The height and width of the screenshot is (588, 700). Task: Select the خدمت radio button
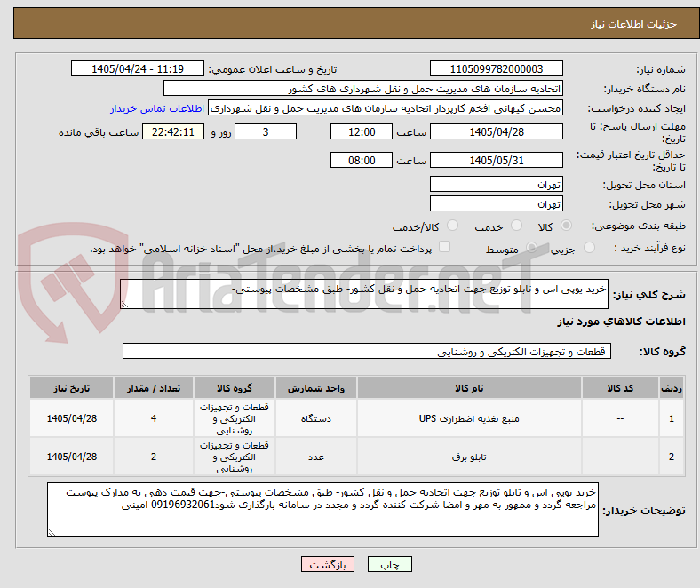(516, 226)
